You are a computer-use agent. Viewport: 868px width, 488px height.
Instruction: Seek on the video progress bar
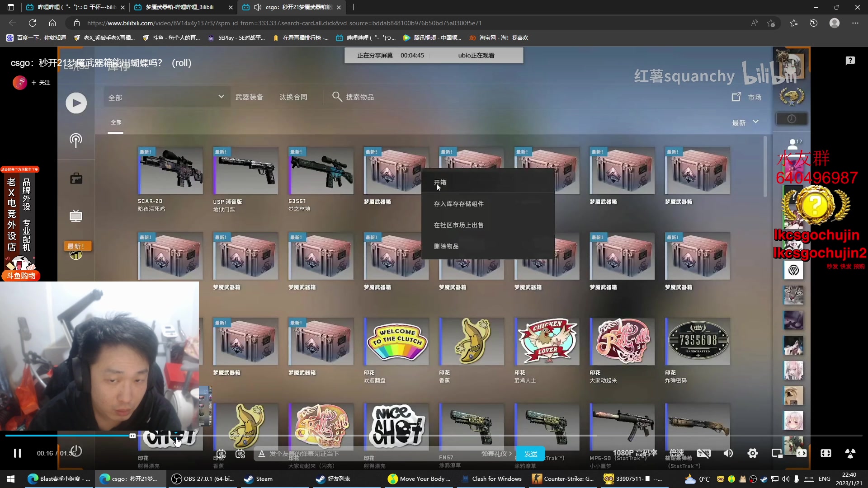pos(434,436)
